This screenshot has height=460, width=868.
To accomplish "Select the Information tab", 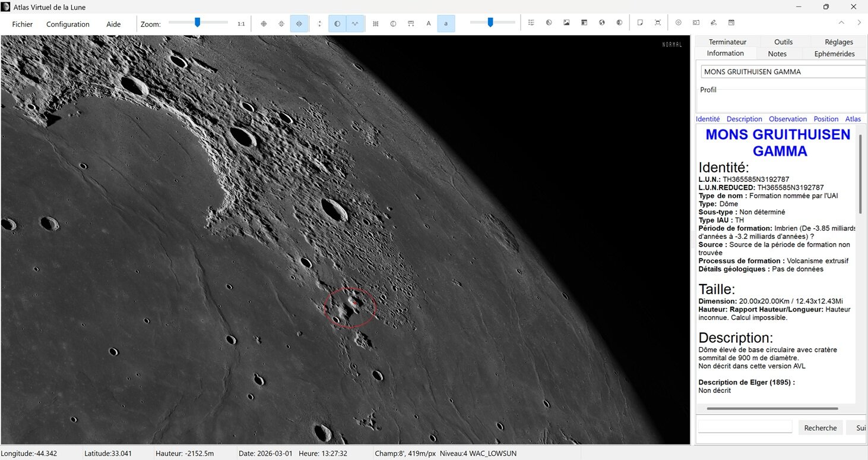I will (725, 53).
